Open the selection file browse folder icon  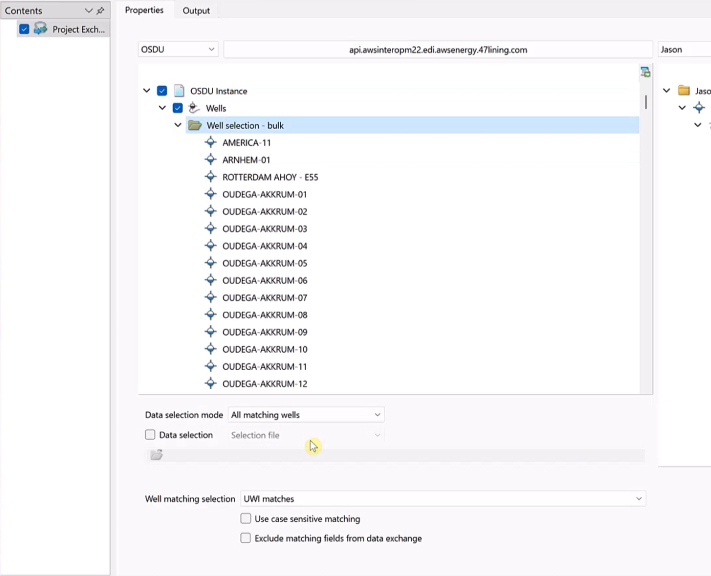point(156,455)
